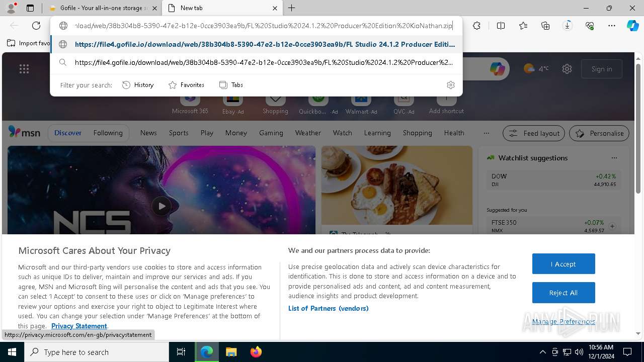
Task: Click Reject All cookies button
Action: coord(563,293)
